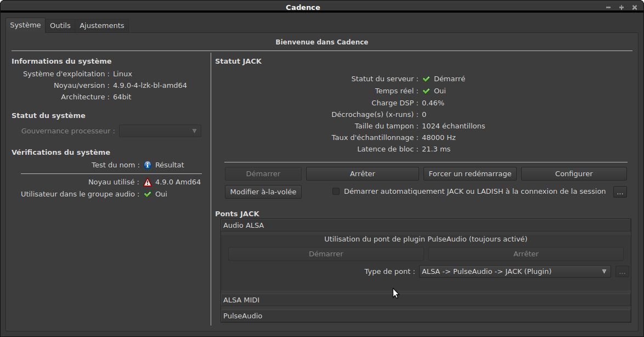644x337 pixels.
Task: Click the green check beside Démarré
Action: [x=426, y=79]
